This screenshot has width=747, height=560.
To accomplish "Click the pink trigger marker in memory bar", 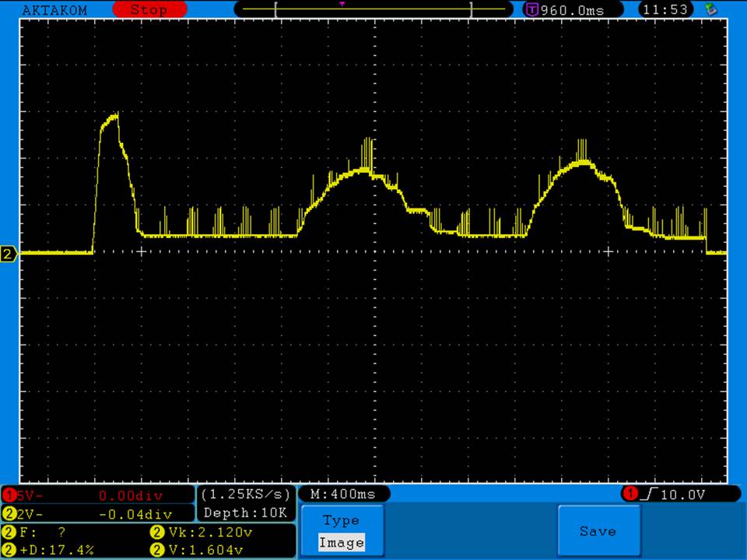I will [342, 4].
